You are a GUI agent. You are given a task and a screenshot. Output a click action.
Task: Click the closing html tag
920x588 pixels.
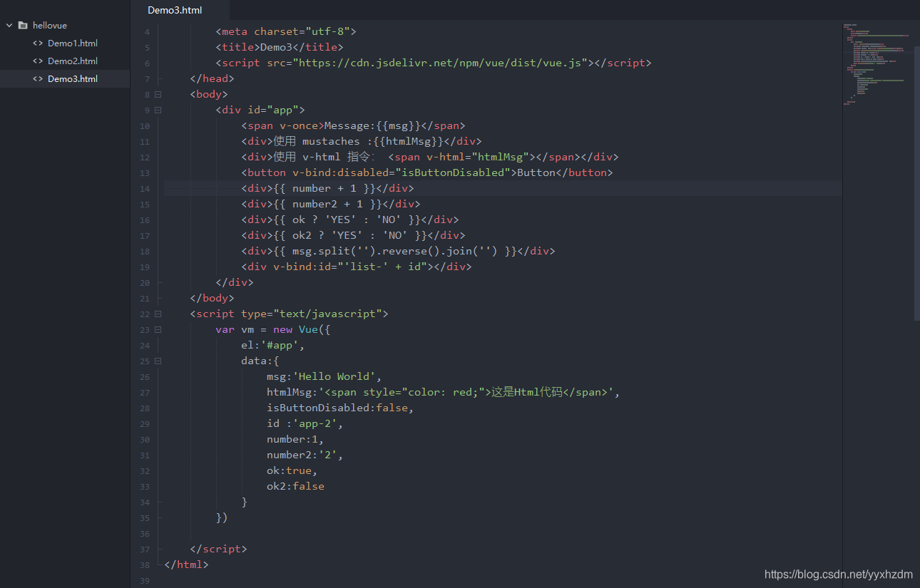(186, 564)
